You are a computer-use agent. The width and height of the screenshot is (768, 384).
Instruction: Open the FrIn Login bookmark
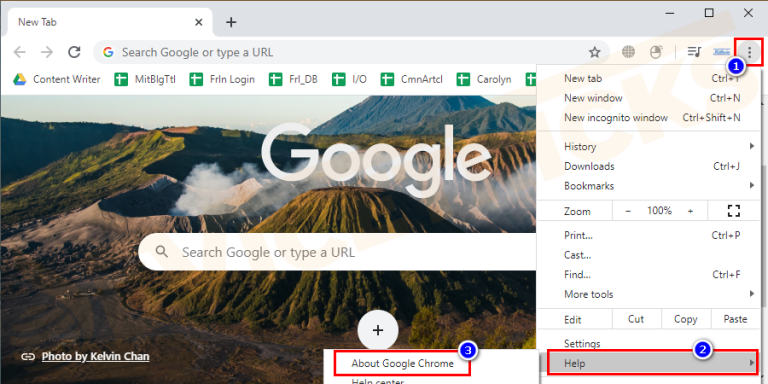pyautogui.click(x=222, y=79)
